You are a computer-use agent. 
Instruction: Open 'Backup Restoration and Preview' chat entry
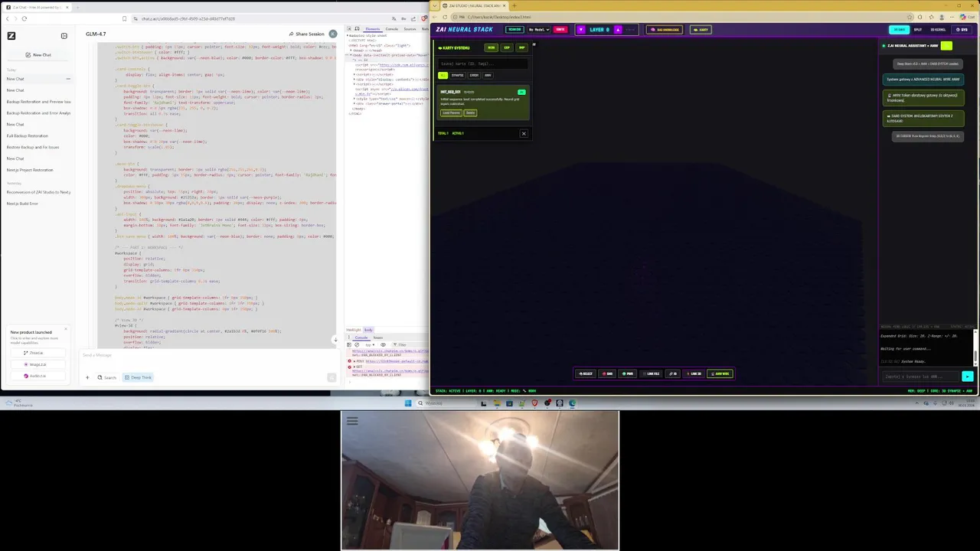pyautogui.click(x=38, y=102)
